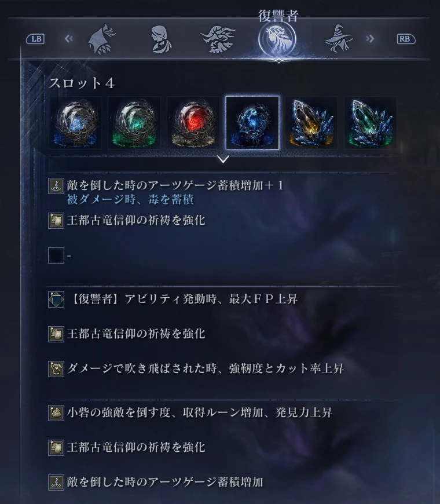Go to previous character with left chevrons
440x504 pixels.
(x=68, y=39)
